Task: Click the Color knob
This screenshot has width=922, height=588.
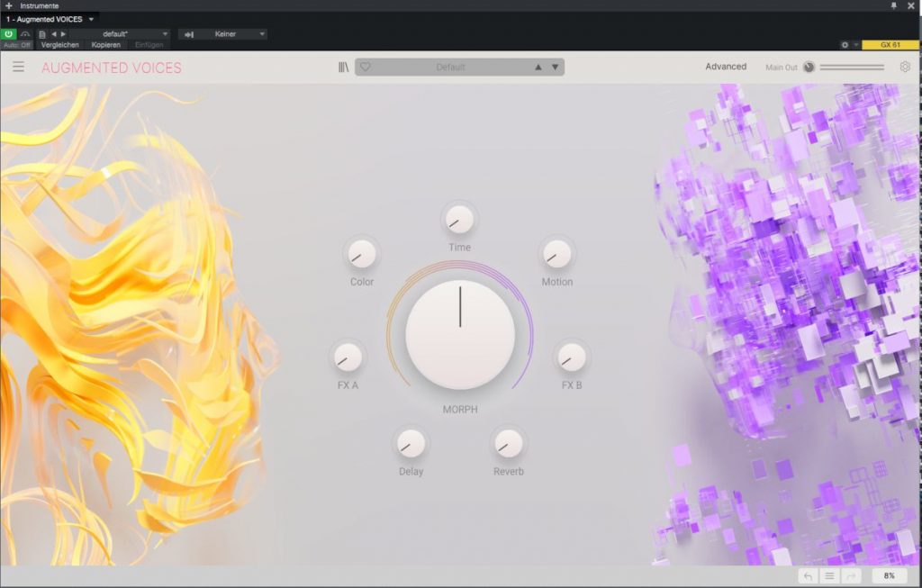Action: [362, 254]
